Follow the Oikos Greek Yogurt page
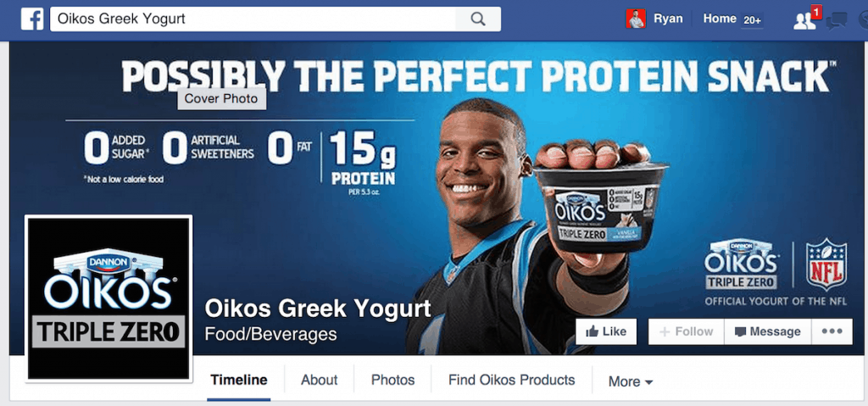The image size is (868, 406). coord(687,331)
